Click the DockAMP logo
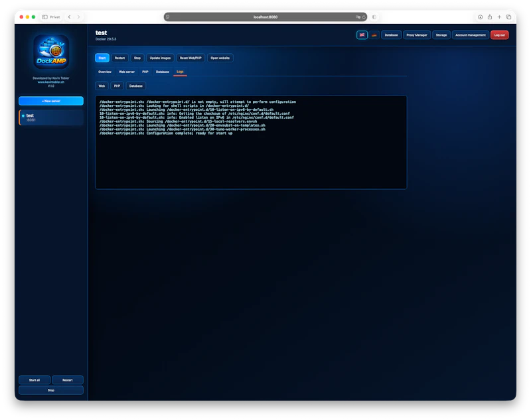This screenshot has width=531, height=420. pos(51,52)
